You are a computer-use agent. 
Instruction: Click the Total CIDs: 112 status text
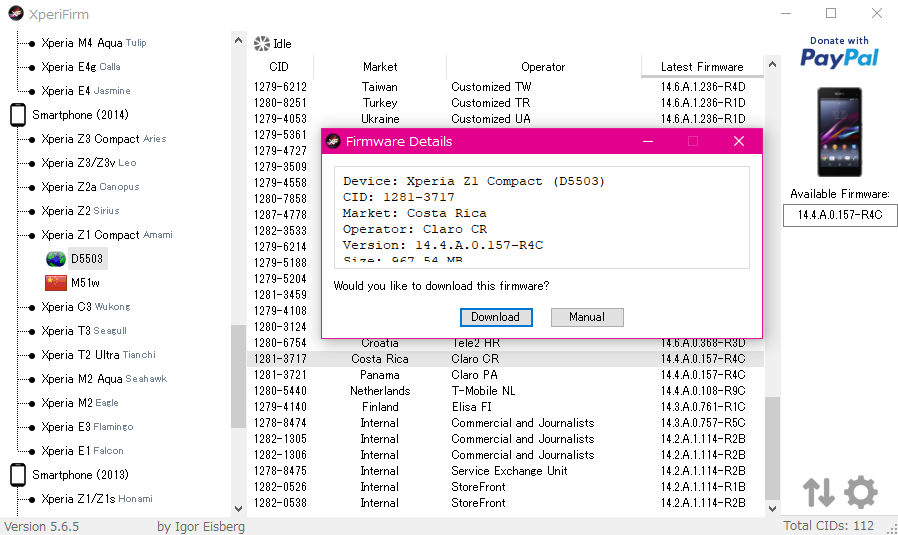(829, 526)
